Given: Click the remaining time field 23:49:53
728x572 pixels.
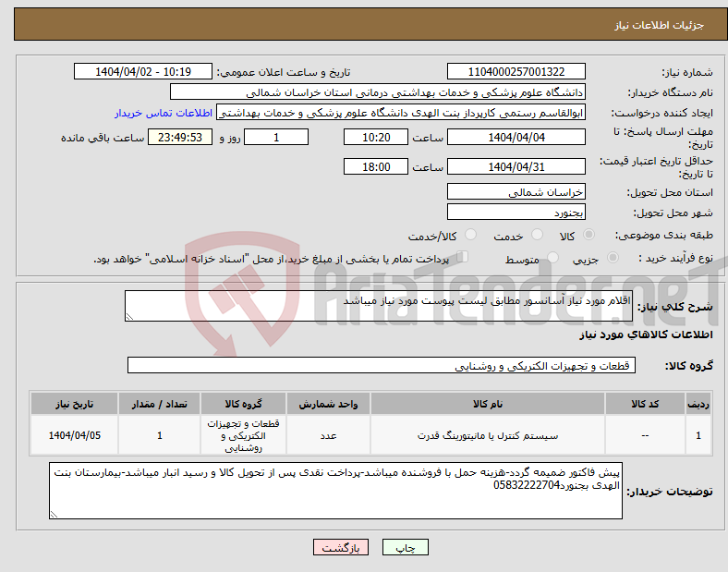Looking at the screenshot, I should pyautogui.click(x=180, y=137).
